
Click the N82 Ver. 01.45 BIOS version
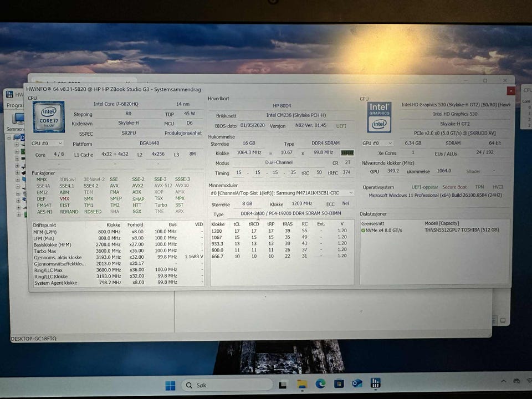tap(311, 125)
